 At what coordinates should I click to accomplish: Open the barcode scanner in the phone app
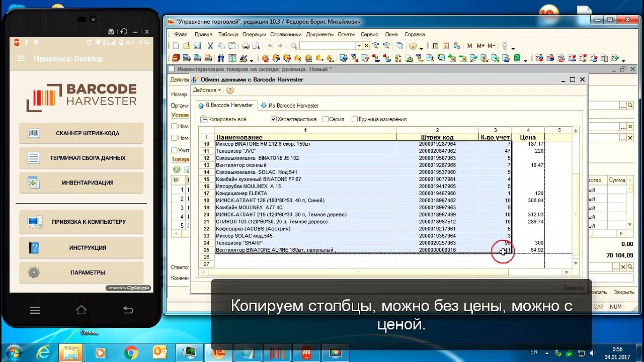point(81,133)
